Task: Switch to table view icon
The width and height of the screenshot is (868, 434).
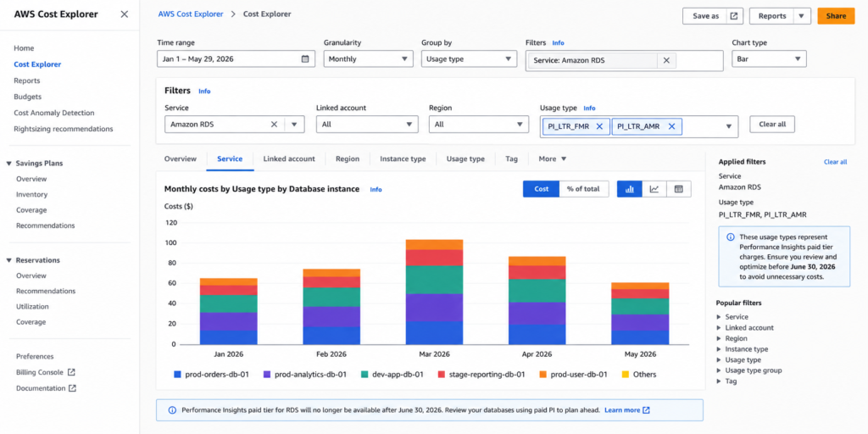Action: [679, 189]
